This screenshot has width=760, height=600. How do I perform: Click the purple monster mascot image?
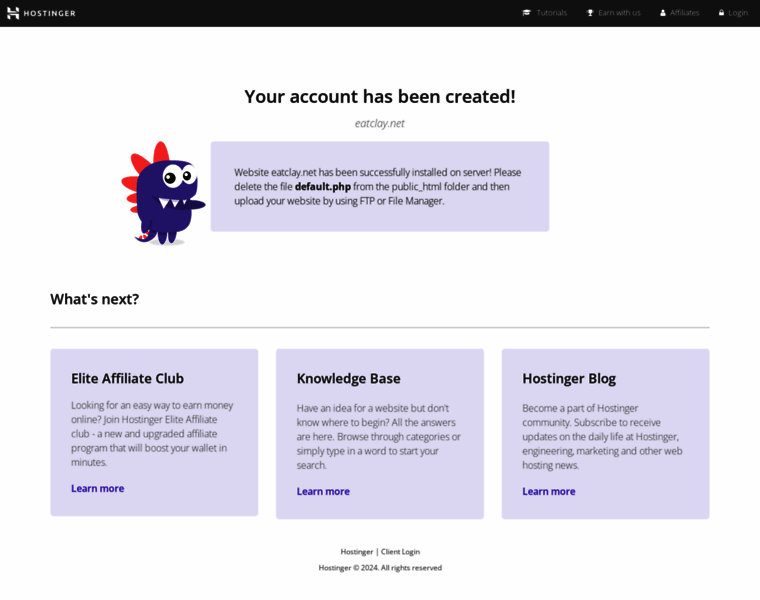[x=163, y=193]
